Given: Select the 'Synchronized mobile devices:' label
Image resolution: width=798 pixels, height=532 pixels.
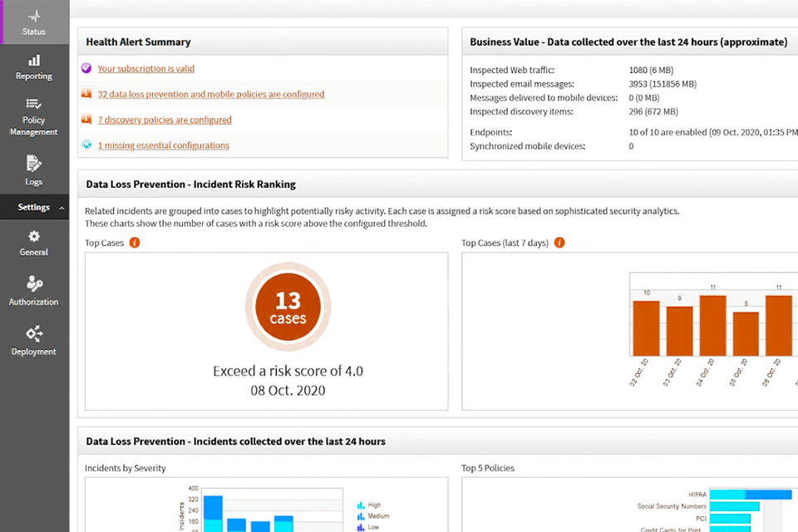Looking at the screenshot, I should 528,146.
